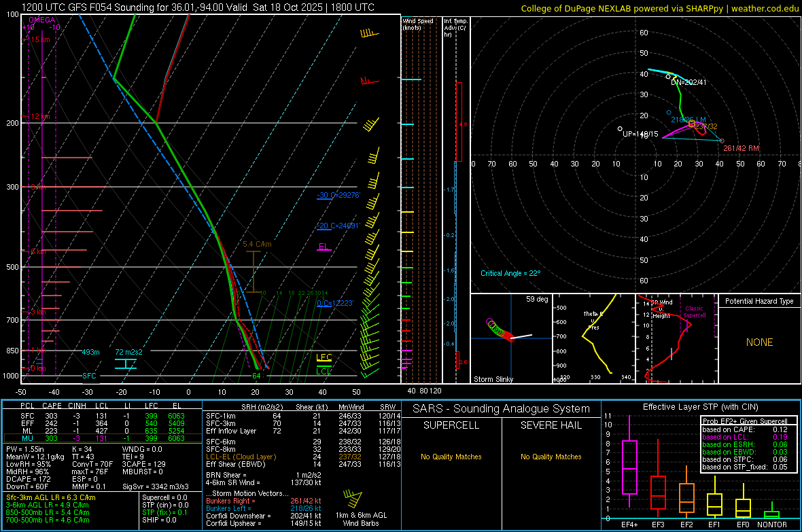Select the SEVERE HAIL analogue column header
Image resolution: width=802 pixels, height=532 pixels.
pyautogui.click(x=551, y=425)
